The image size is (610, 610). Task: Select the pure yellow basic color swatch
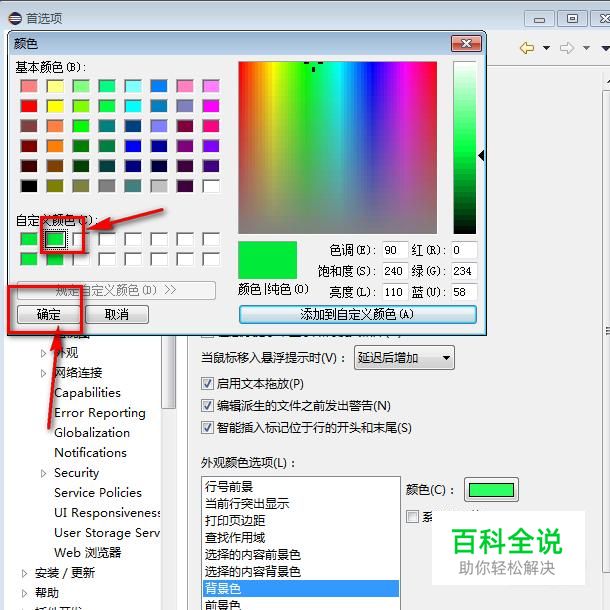(55, 105)
